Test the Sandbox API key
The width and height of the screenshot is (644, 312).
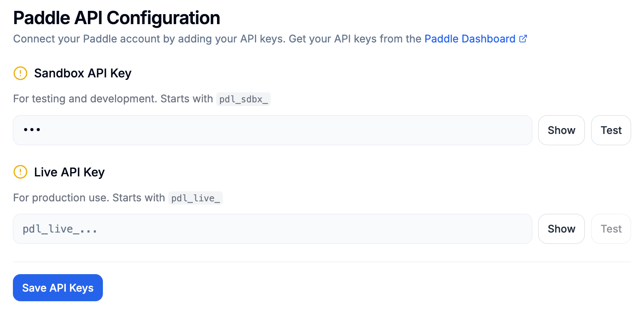click(x=611, y=130)
